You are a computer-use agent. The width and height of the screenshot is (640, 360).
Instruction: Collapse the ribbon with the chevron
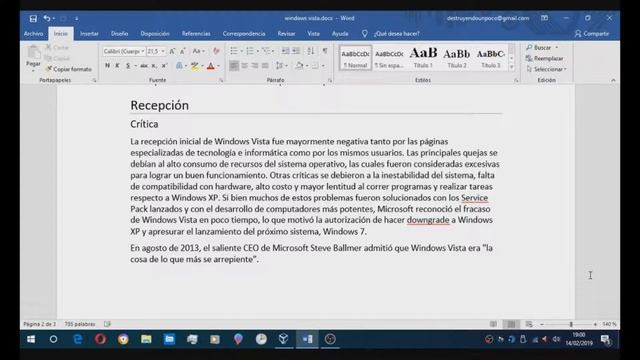coord(613,80)
